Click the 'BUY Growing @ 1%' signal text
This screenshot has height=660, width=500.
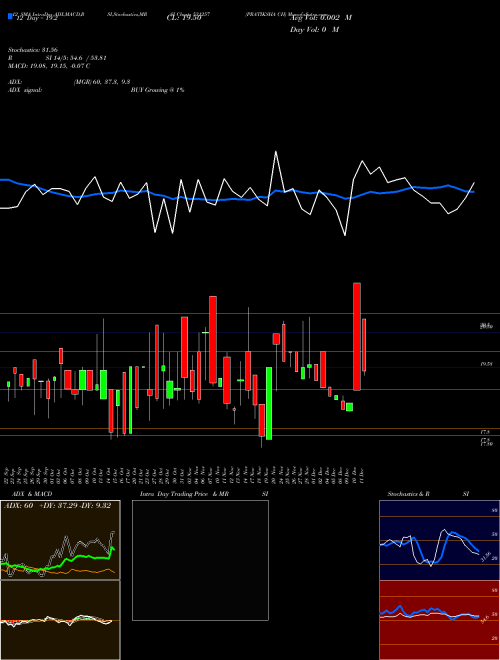point(157,90)
